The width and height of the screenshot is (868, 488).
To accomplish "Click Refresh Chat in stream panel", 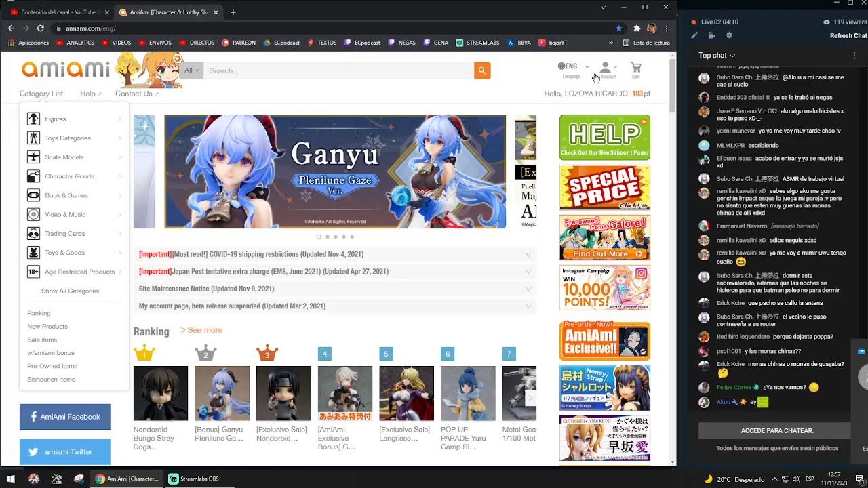I will 848,36.
